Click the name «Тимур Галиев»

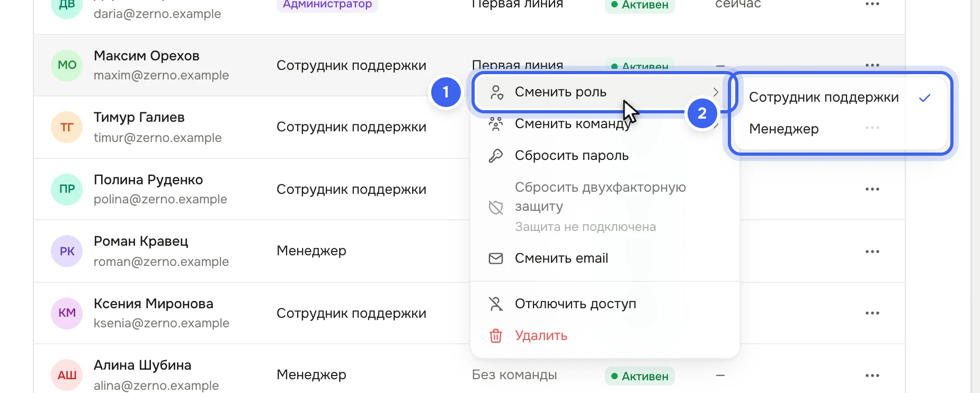139,118
